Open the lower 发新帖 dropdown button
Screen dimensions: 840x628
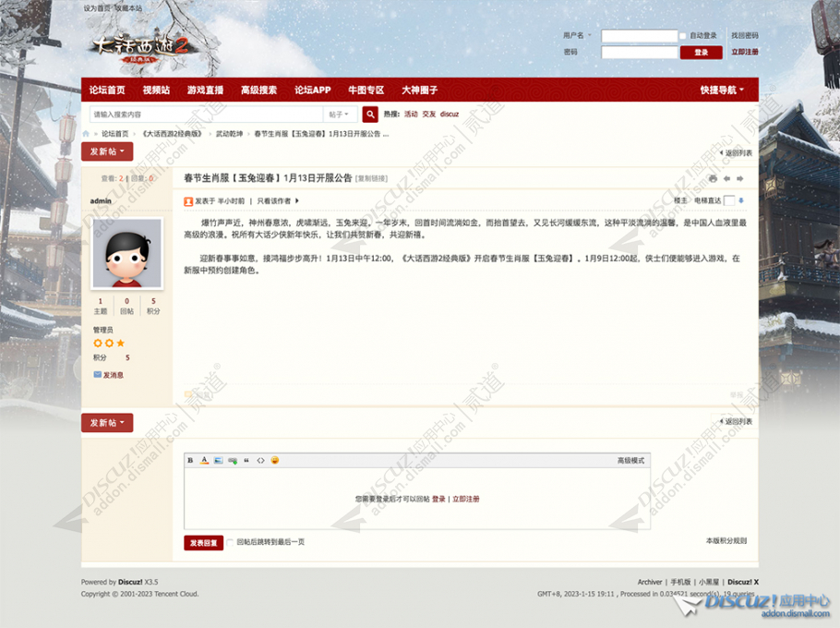107,423
